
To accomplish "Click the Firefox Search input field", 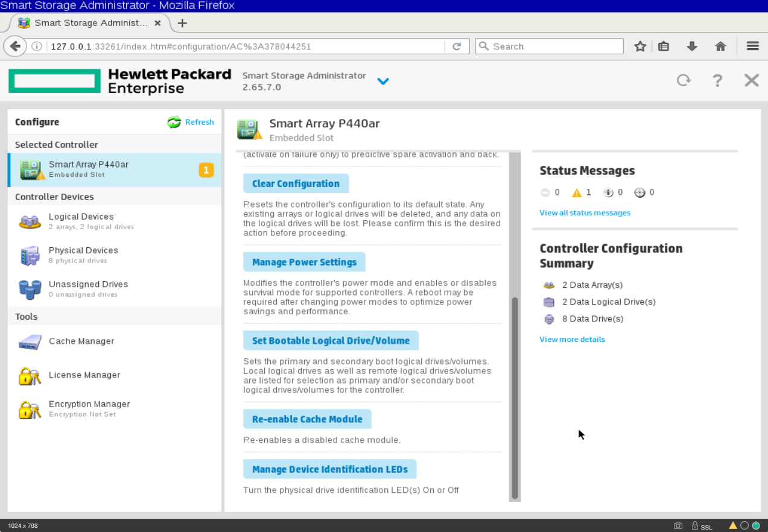I will point(549,46).
